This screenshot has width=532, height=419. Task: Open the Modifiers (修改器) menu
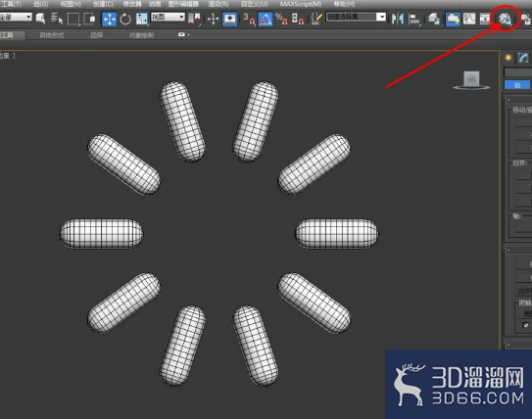(132, 4)
